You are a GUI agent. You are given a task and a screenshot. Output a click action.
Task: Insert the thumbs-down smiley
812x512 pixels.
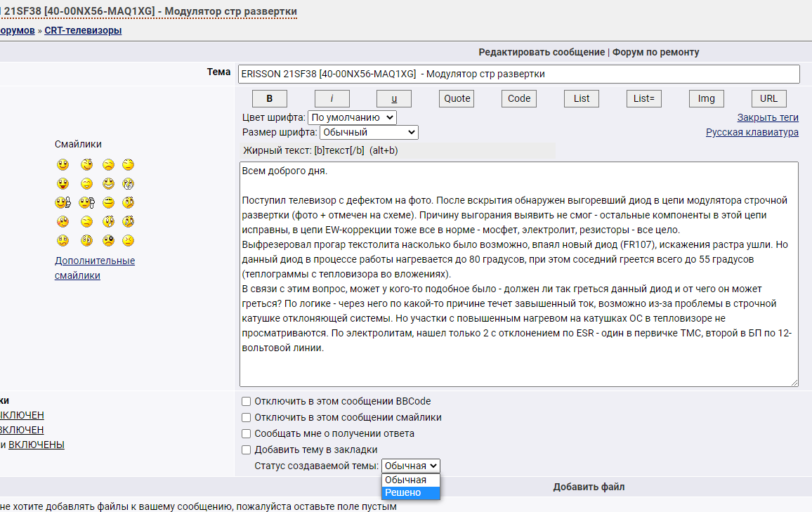86,203
